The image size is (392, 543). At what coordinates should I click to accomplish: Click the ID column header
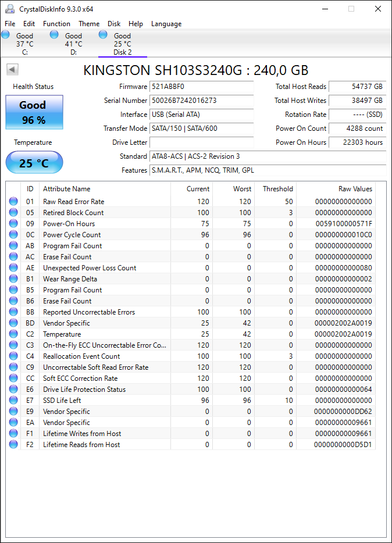[x=30, y=189]
